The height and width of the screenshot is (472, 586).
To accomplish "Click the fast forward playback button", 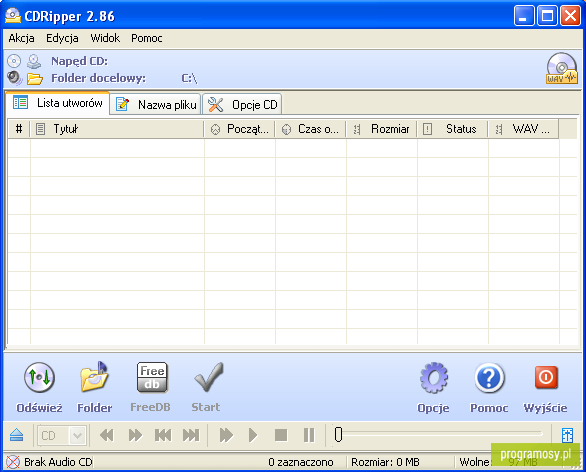I will point(135,435).
